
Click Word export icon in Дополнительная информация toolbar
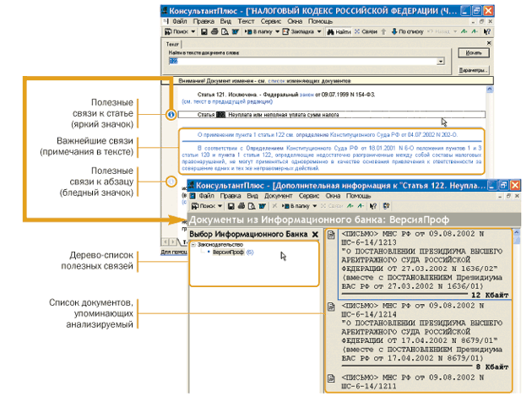click(262, 206)
